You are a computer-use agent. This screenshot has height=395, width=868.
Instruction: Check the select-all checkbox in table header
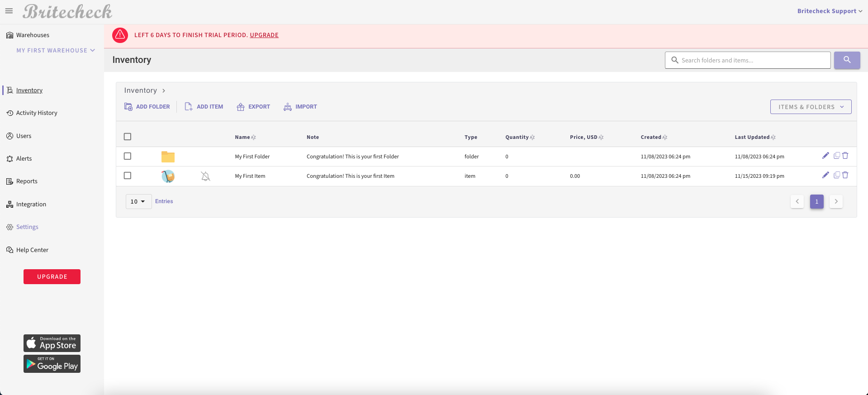point(128,137)
